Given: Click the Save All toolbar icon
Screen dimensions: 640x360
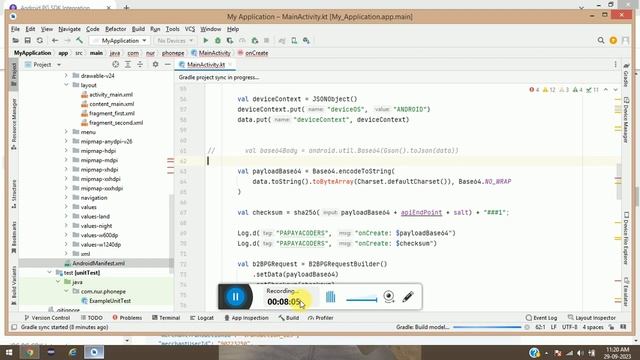Looking at the screenshot, I should (x=27, y=40).
